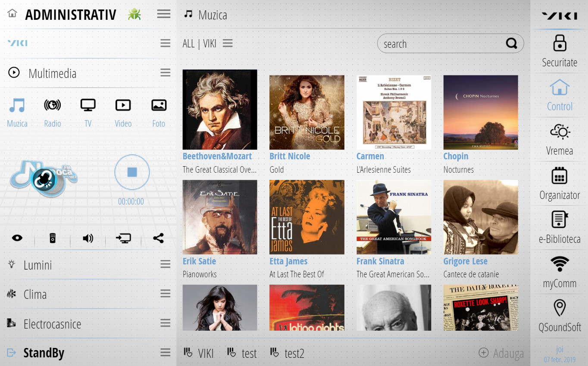Toggle the screen share icon
Image resolution: width=588 pixels, height=366 pixels.
coord(123,237)
